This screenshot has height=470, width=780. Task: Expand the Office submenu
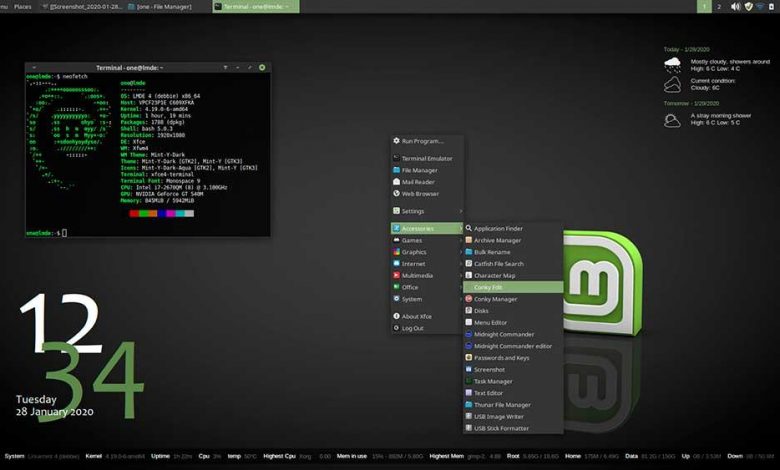(x=427, y=287)
